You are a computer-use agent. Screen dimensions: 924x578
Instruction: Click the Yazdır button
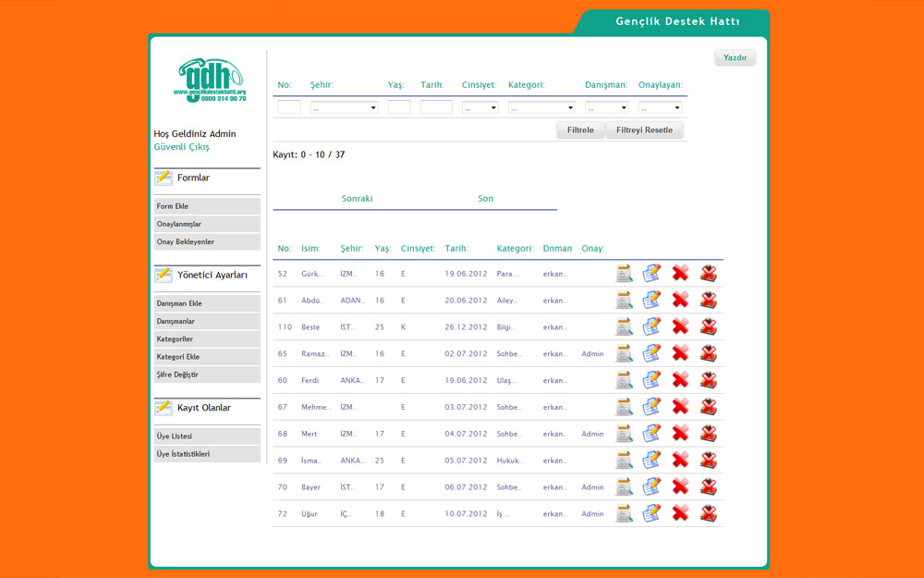click(735, 57)
